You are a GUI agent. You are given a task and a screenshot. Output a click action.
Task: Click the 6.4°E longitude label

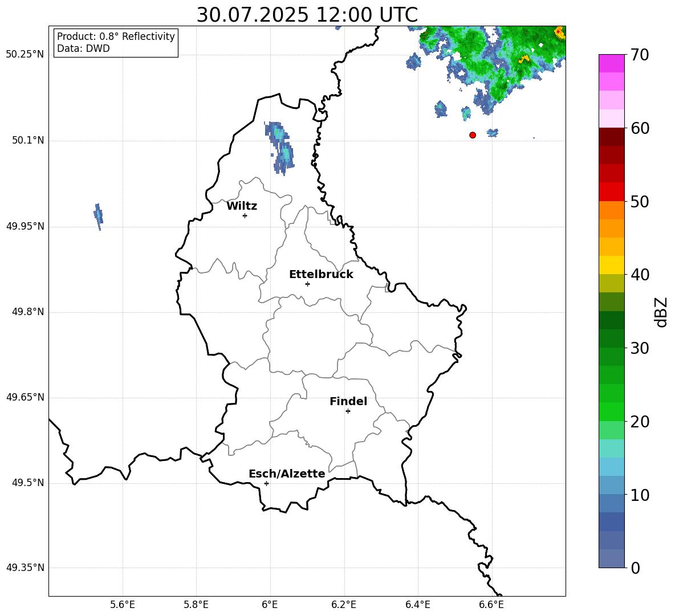tap(417, 605)
